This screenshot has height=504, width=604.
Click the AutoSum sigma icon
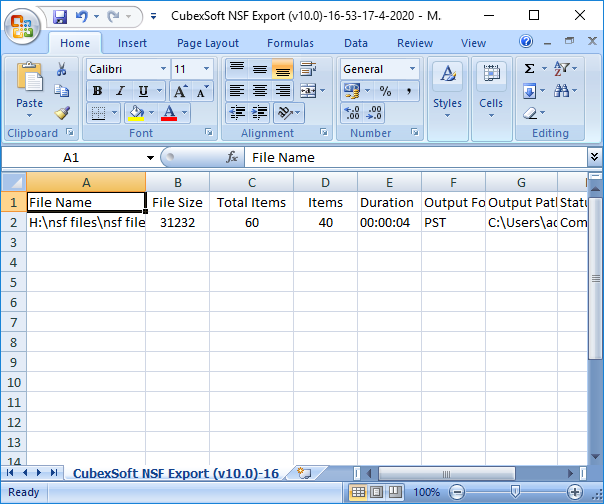coord(529,69)
